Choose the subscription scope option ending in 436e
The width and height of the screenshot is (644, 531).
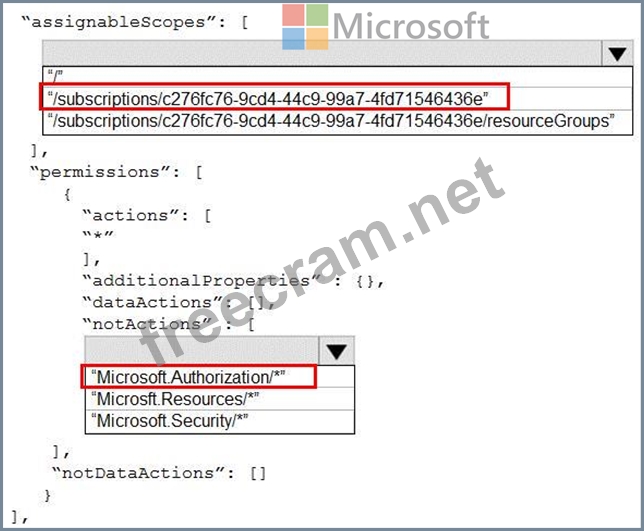(337, 99)
